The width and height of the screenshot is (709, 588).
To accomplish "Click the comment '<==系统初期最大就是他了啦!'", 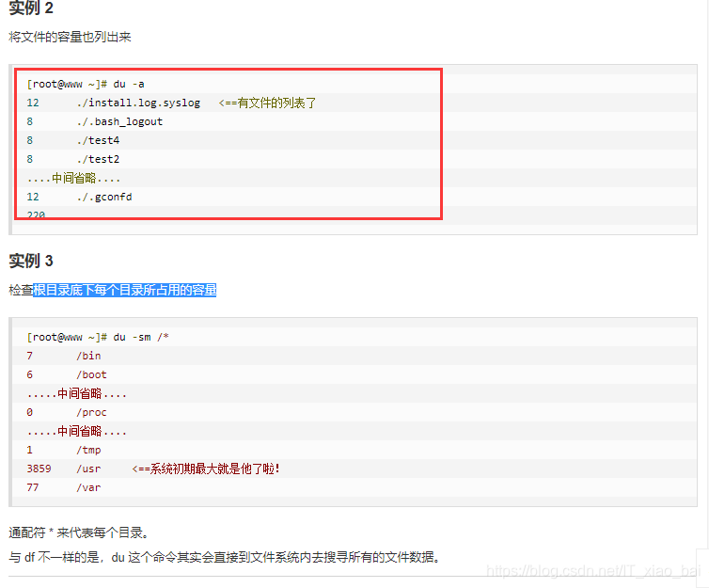I will coord(206,469).
